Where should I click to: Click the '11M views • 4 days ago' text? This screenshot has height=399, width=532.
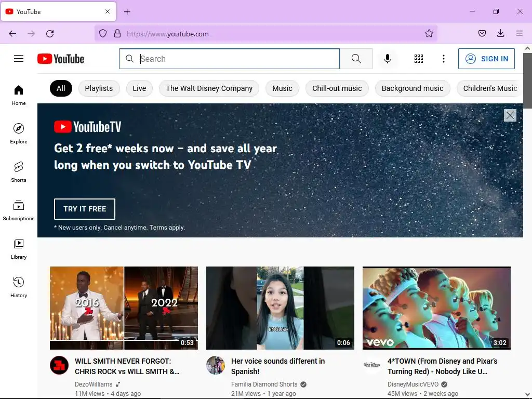[108, 394]
